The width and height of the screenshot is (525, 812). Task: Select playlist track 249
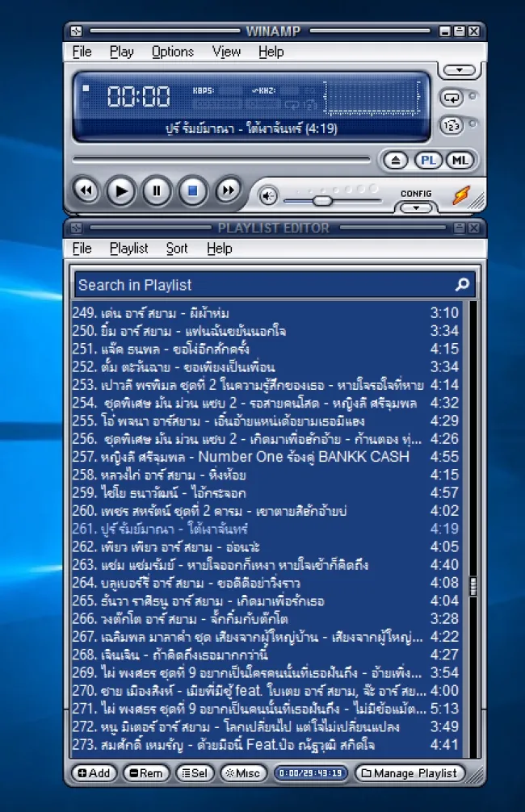pyautogui.click(x=266, y=313)
